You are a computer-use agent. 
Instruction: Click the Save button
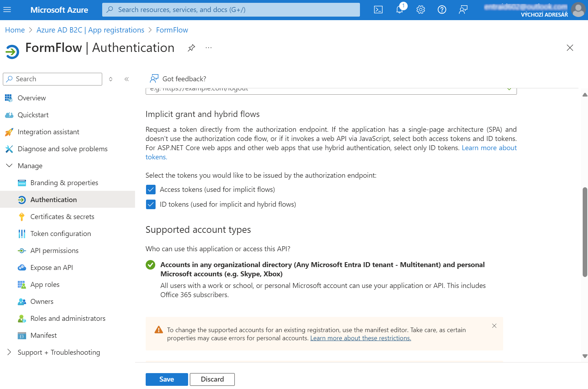pyautogui.click(x=167, y=379)
